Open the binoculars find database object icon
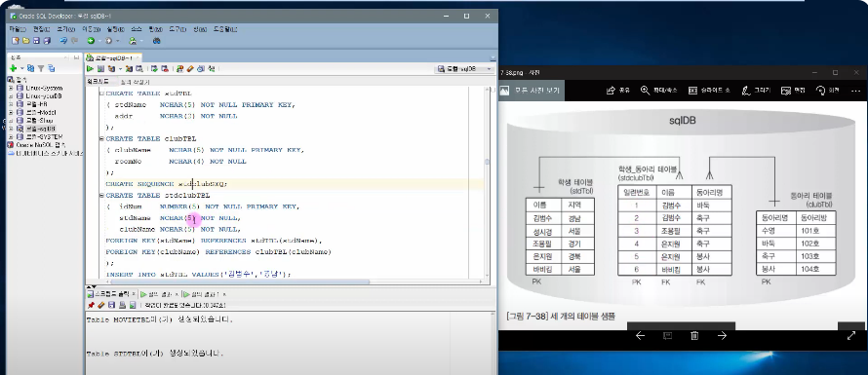 click(157, 40)
